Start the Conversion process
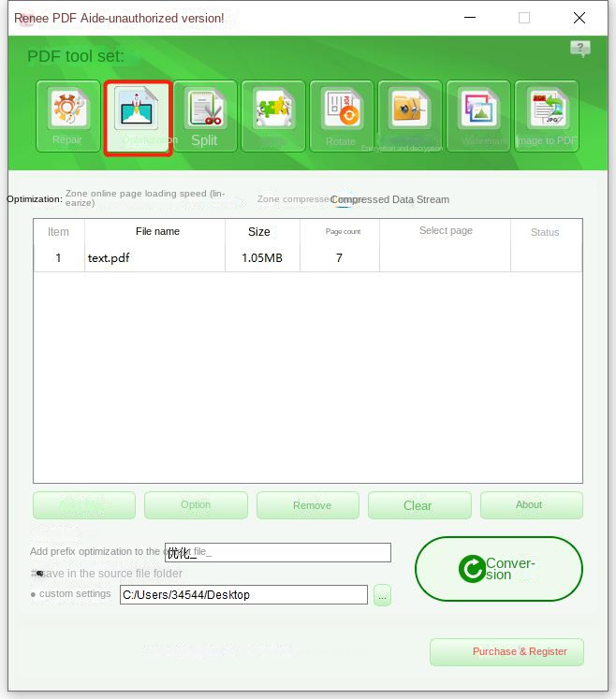Image resolution: width=616 pixels, height=699 pixels. [x=498, y=569]
